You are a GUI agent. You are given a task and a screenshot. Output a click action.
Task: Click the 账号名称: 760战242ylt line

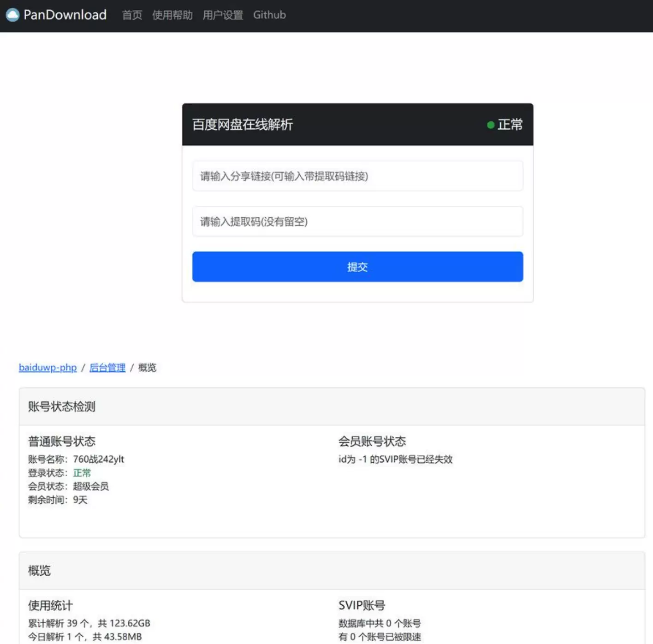[76, 459]
